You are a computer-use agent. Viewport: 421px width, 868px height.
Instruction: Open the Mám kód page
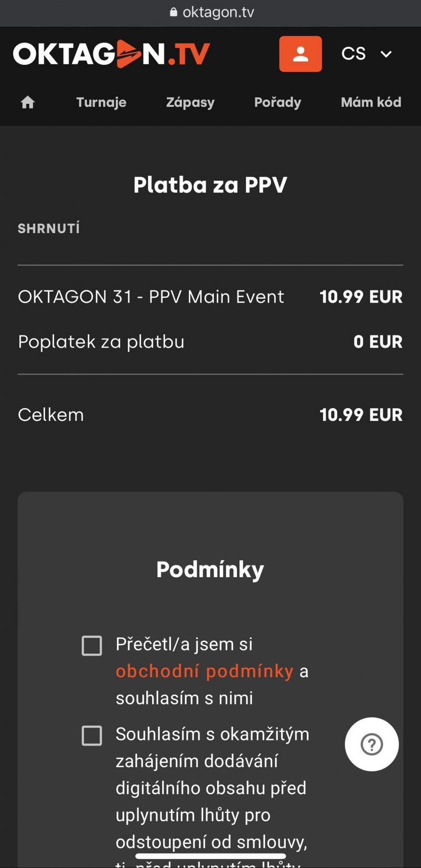click(x=371, y=102)
